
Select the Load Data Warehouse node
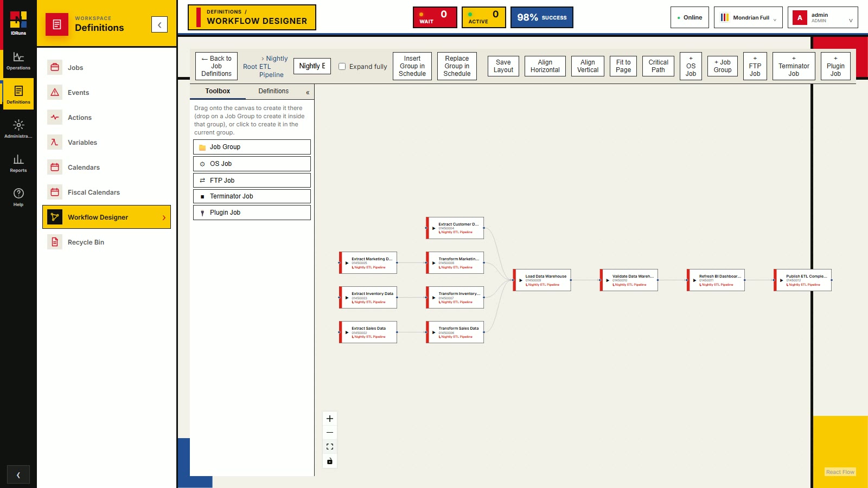click(x=542, y=280)
